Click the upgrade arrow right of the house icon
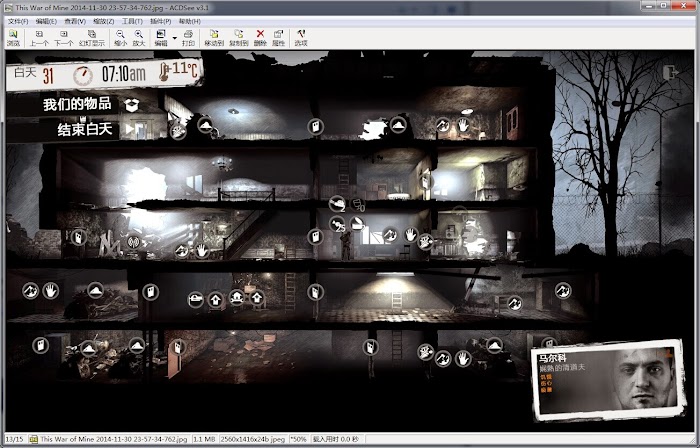The height and width of the screenshot is (448, 700). [x=257, y=298]
